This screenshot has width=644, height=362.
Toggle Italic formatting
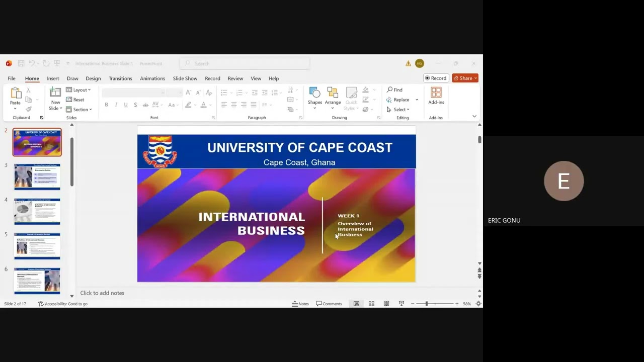point(116,105)
